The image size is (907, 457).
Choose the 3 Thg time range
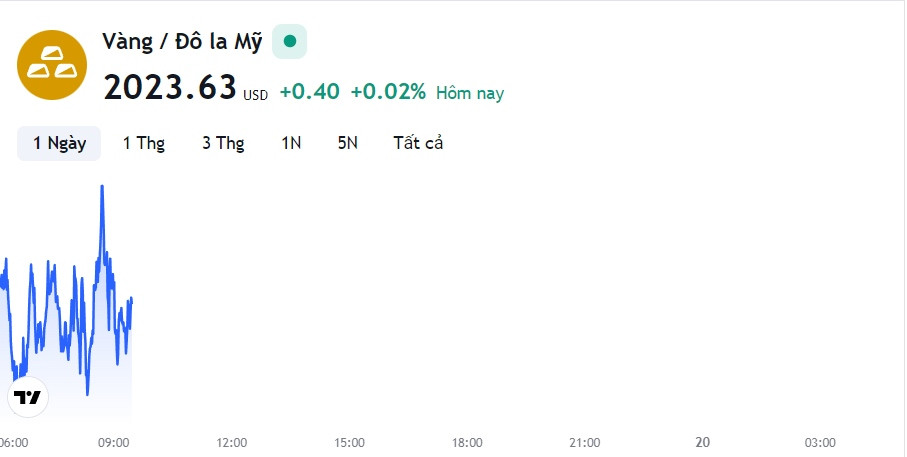[223, 143]
